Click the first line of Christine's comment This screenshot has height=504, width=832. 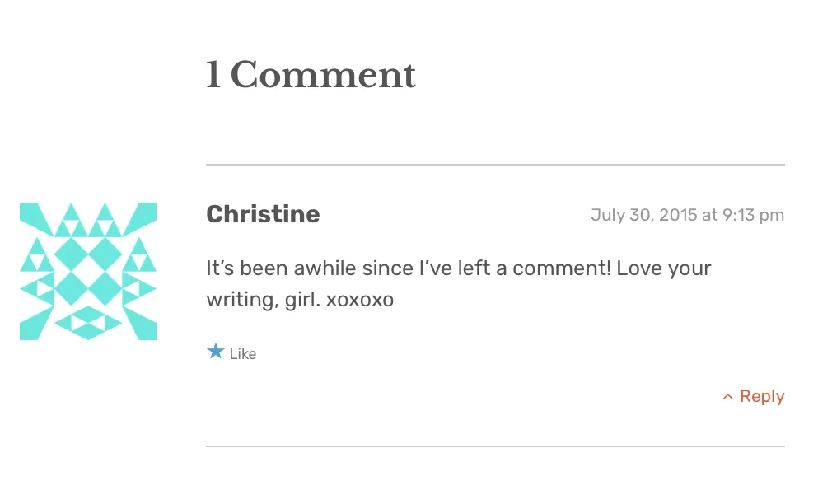[458, 268]
